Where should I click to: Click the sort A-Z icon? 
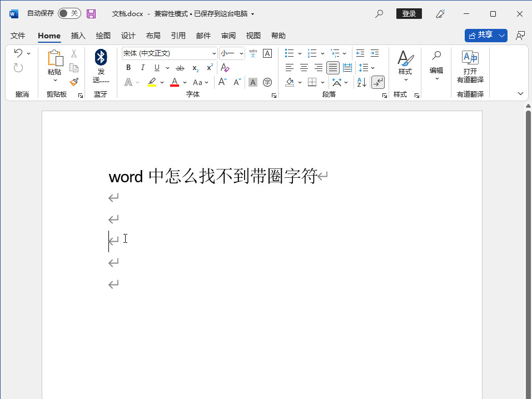click(x=361, y=82)
